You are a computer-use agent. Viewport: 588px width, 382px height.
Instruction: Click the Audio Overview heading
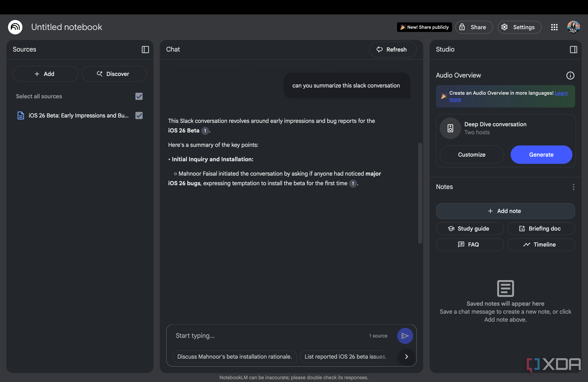[458, 75]
